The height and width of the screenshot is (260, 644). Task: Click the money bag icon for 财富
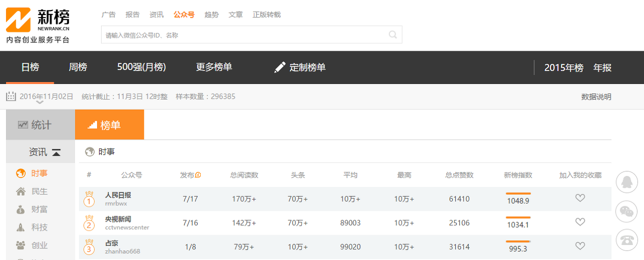click(x=21, y=210)
